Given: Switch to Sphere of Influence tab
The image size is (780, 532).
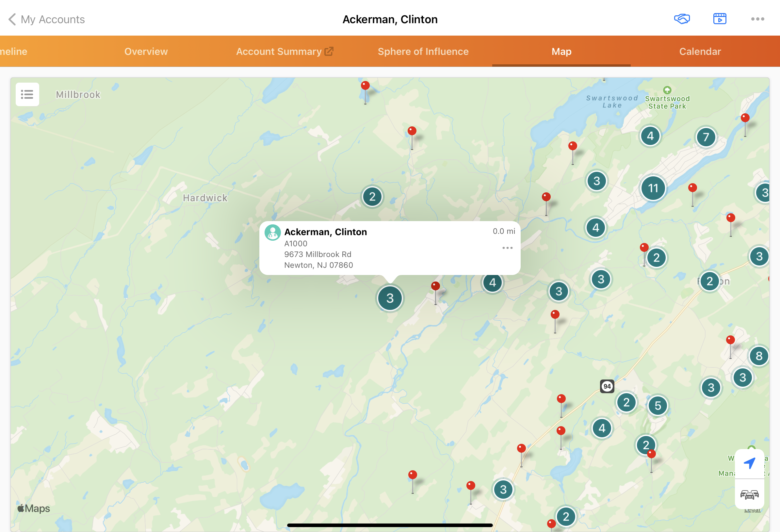Looking at the screenshot, I should [423, 51].
